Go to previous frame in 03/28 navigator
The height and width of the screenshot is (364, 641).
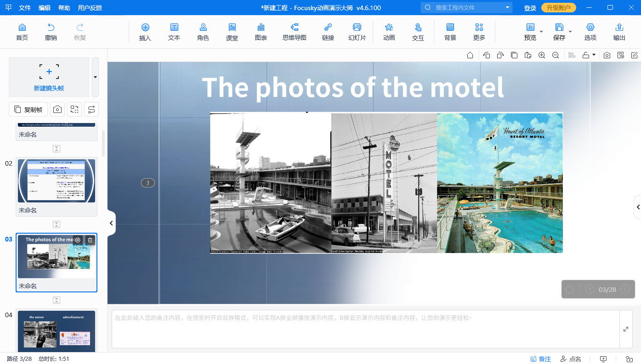pos(590,289)
